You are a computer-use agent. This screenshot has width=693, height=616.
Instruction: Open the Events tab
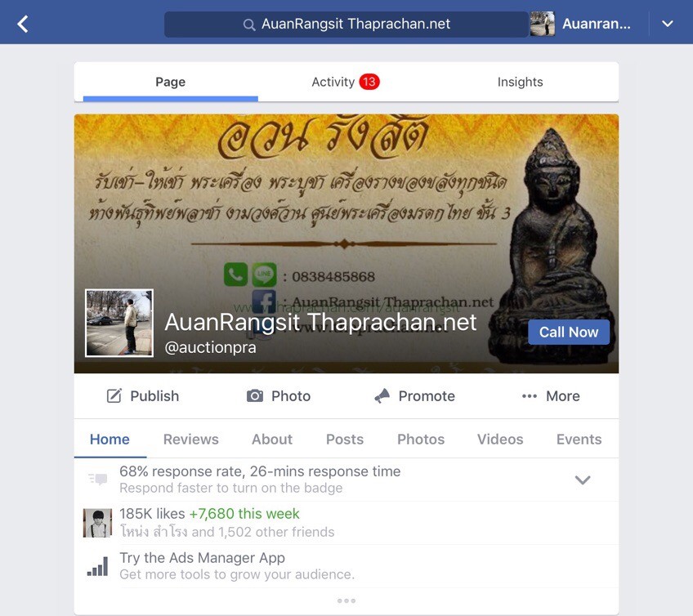(x=579, y=439)
